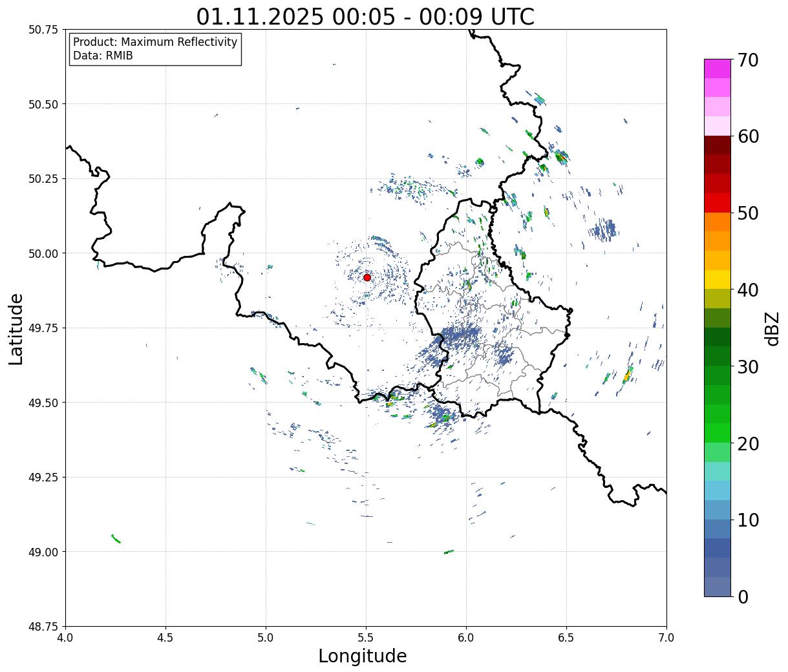
Task: Pick the yellow 40 dBZ colorbar swatch
Action: click(718, 280)
